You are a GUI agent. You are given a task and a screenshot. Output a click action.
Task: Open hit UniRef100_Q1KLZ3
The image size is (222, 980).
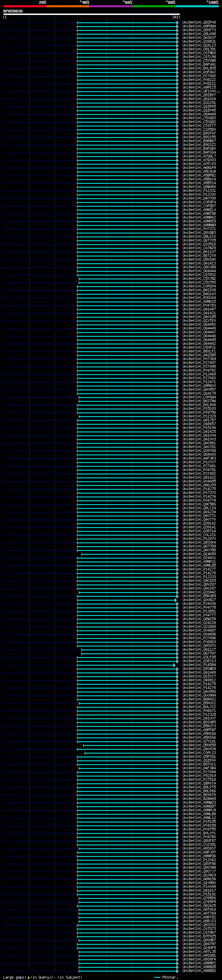[x=199, y=45]
